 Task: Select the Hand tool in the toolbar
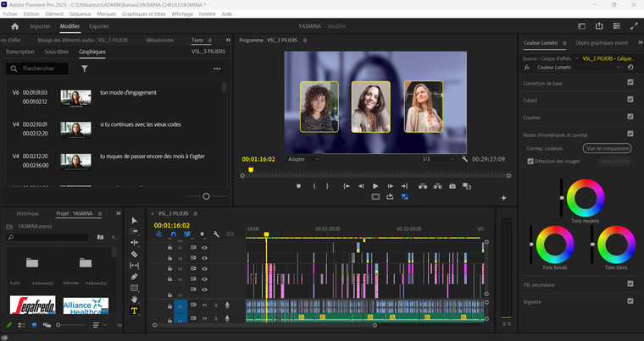pyautogui.click(x=134, y=300)
